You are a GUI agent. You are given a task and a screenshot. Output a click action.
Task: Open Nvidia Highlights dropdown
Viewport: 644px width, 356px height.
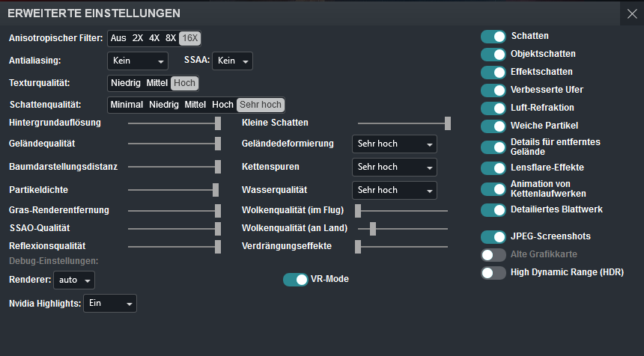point(110,303)
